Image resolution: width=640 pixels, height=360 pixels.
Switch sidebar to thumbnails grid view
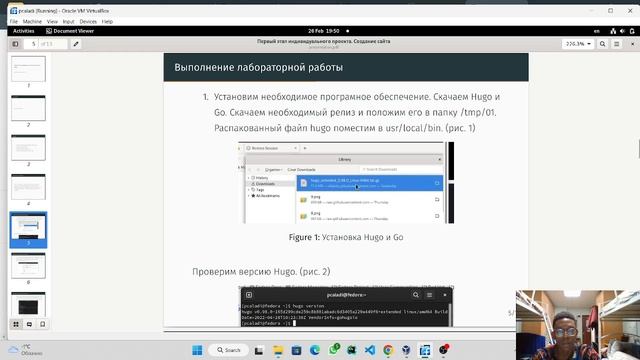16,324
